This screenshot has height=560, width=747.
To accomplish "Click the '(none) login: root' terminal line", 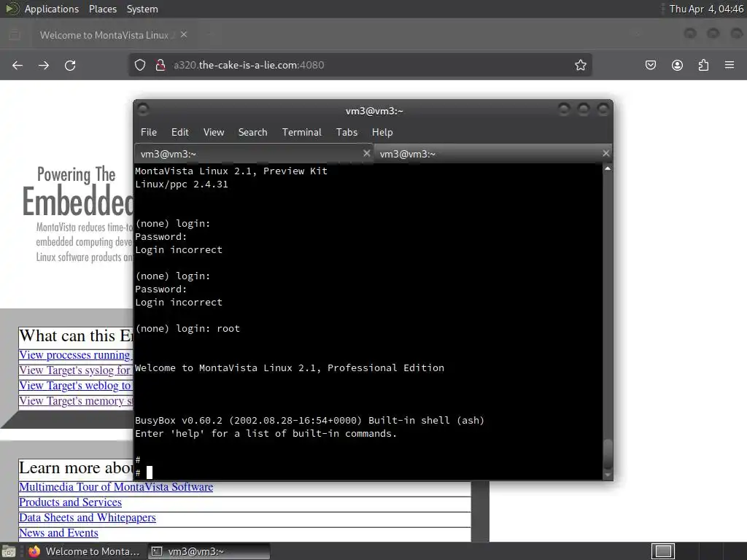I will click(x=187, y=328).
